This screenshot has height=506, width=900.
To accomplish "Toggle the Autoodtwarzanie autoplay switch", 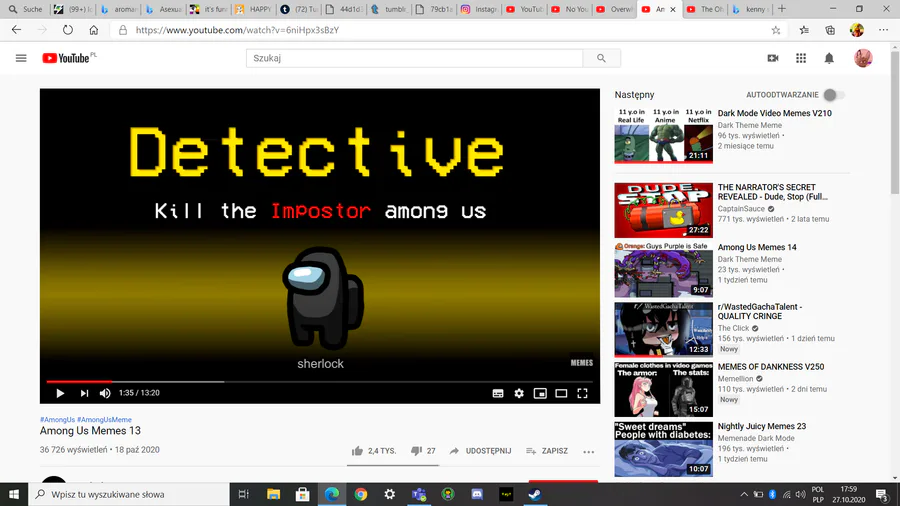I will (x=833, y=95).
